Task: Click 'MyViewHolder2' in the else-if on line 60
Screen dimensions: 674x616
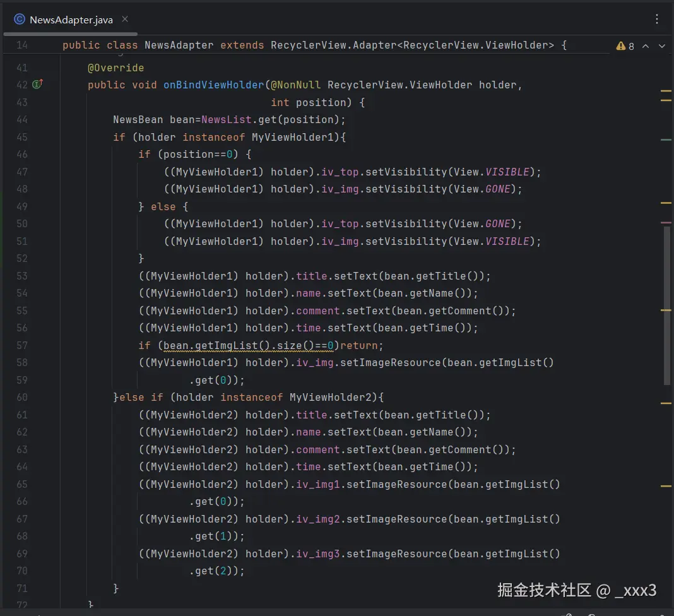Action: tap(330, 398)
